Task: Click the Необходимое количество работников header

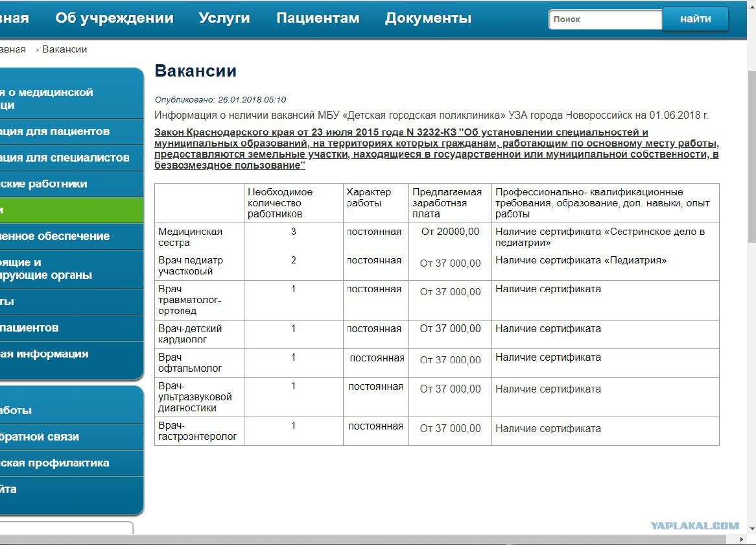Action: click(x=293, y=202)
